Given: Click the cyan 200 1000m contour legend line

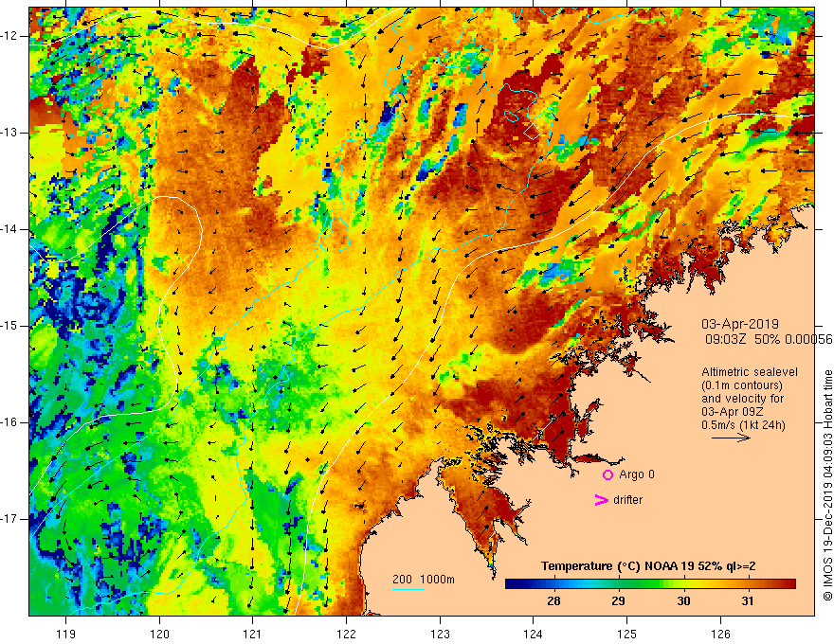Looking at the screenshot, I should click(x=408, y=589).
